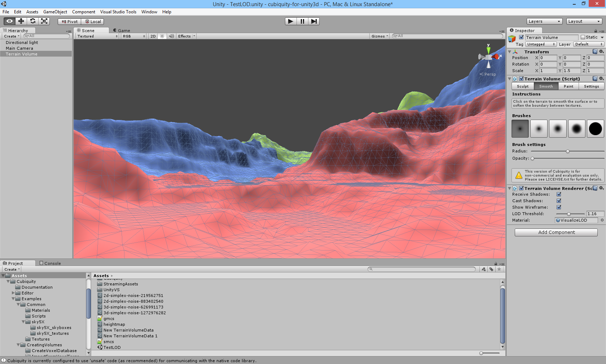The height and width of the screenshot is (364, 606).
Task: Choose the fourth brush preset
Action: [576, 129]
